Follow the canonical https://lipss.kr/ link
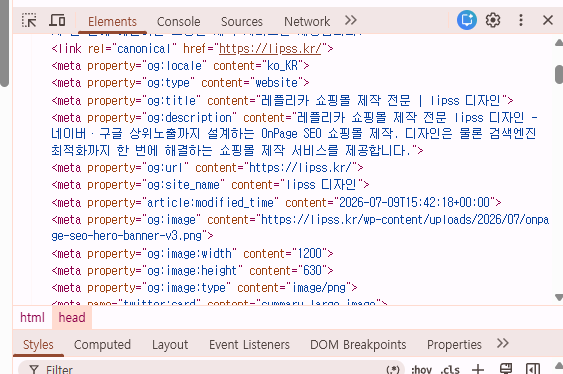This screenshot has height=374, width=563. (x=270, y=48)
